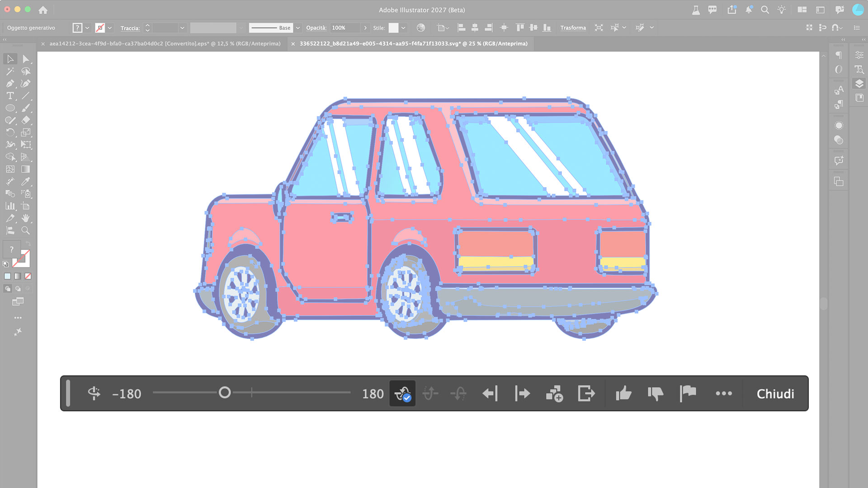The image size is (868, 488).
Task: Open more options in turntable bar
Action: [724, 394]
